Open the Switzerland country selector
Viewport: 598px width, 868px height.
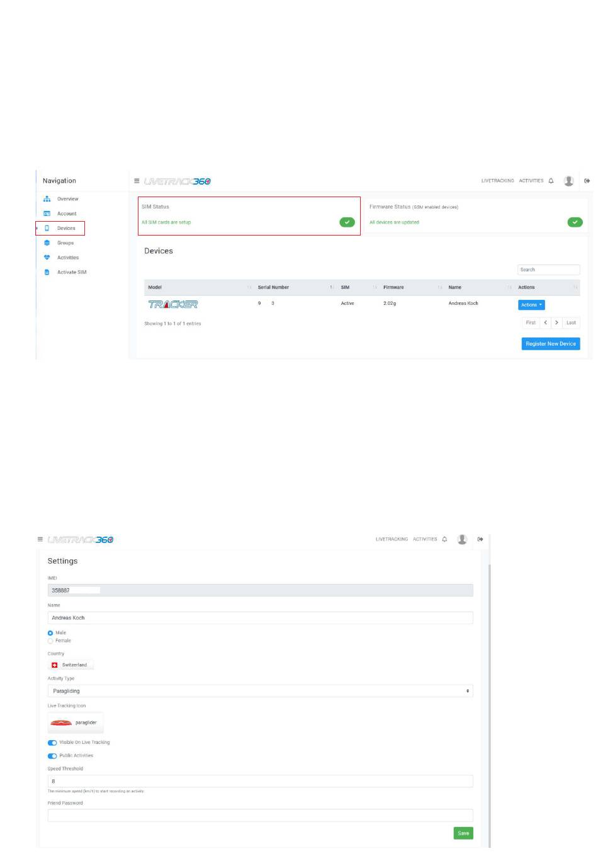[x=71, y=665]
